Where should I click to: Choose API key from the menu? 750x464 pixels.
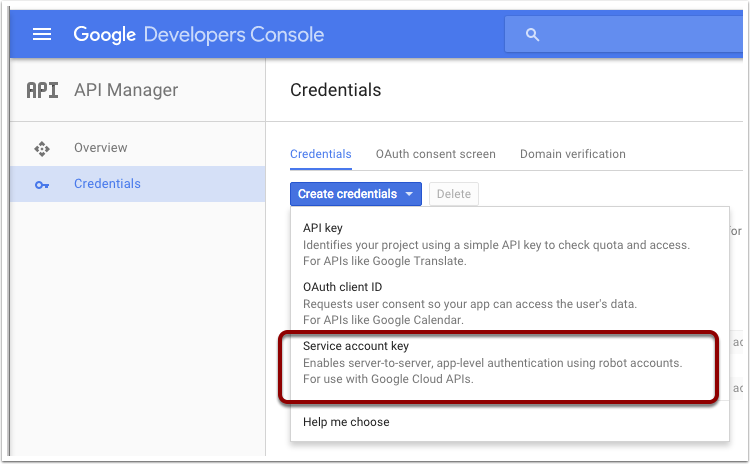[x=510, y=244]
